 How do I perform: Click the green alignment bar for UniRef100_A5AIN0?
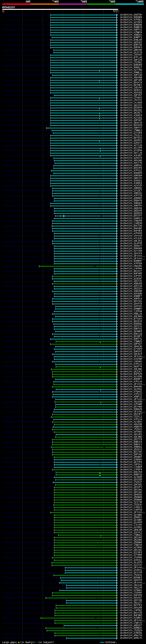(78, 266)
